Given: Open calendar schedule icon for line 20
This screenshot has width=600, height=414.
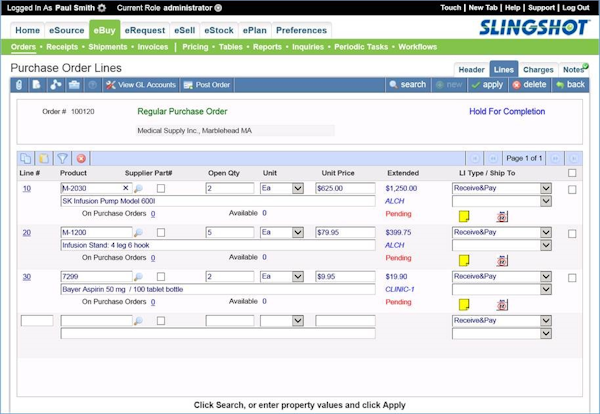Looking at the screenshot, I should click(x=502, y=261).
